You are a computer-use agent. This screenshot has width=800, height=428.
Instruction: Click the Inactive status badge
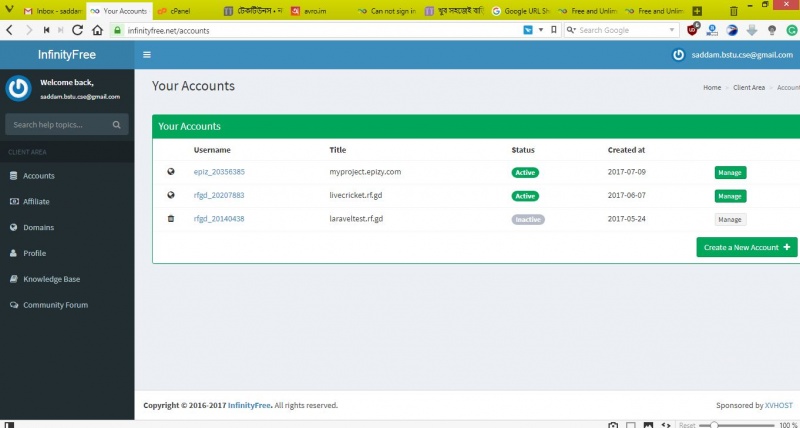point(528,219)
